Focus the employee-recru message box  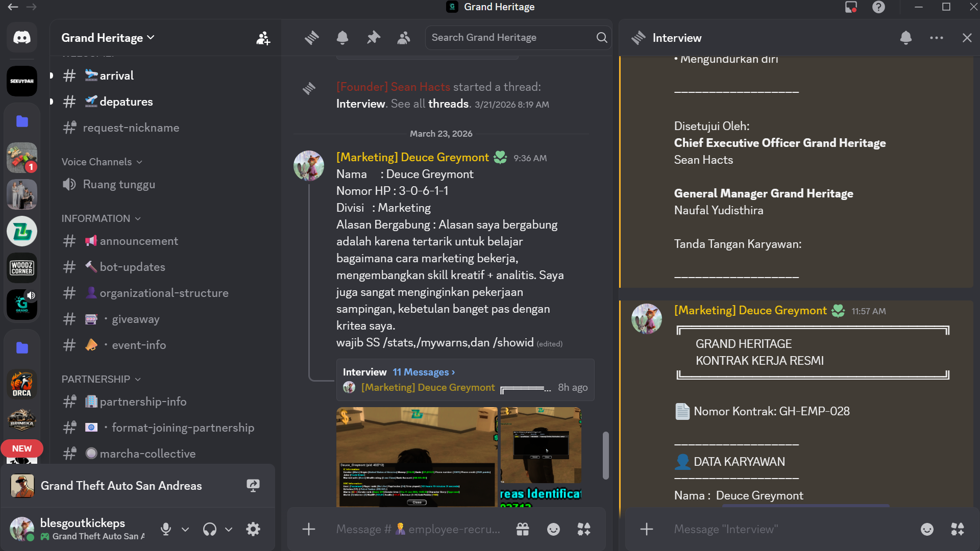pos(418,529)
